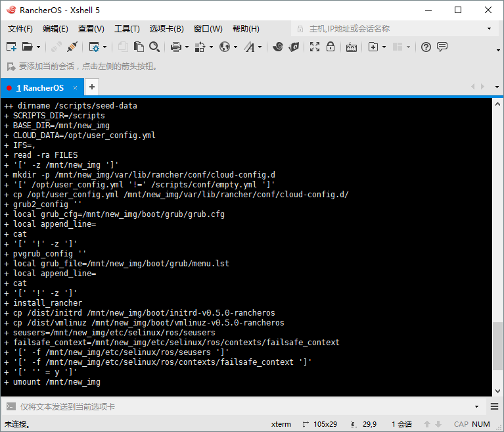Open the tab list dropdown arrow
This screenshot has height=432, width=504.
(497, 87)
